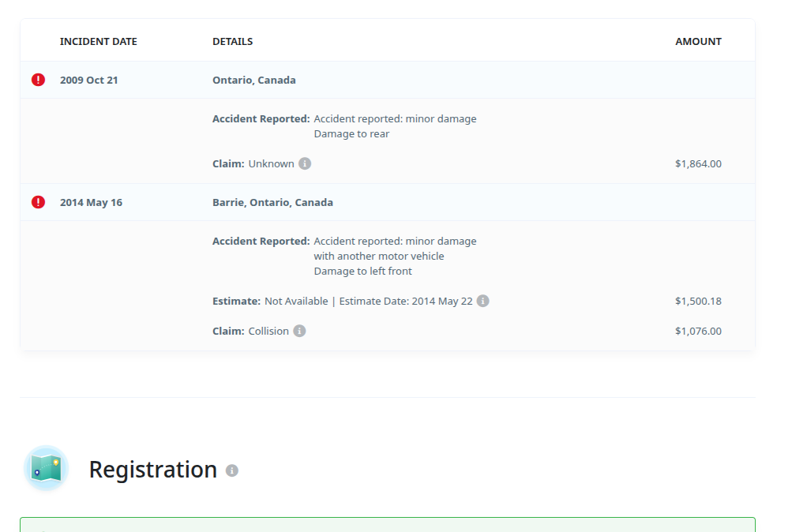The image size is (807, 532).
Task: Click the Barrie, Ontario, Canada location text
Action: 272,203
